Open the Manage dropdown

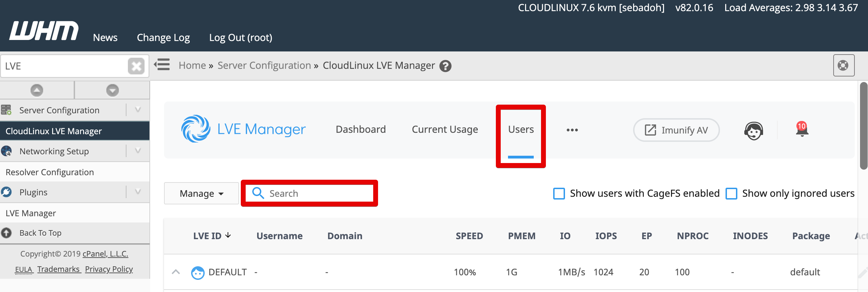(x=201, y=193)
